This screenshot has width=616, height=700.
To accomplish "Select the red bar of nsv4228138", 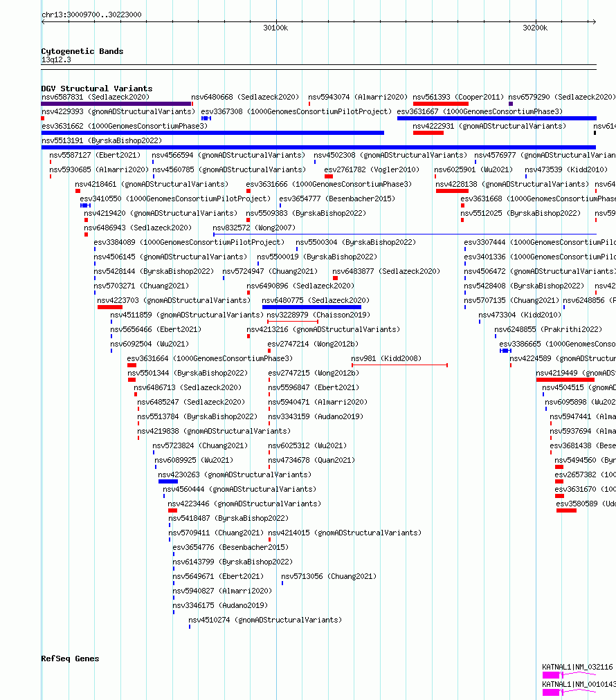I will pyautogui.click(x=452, y=191).
